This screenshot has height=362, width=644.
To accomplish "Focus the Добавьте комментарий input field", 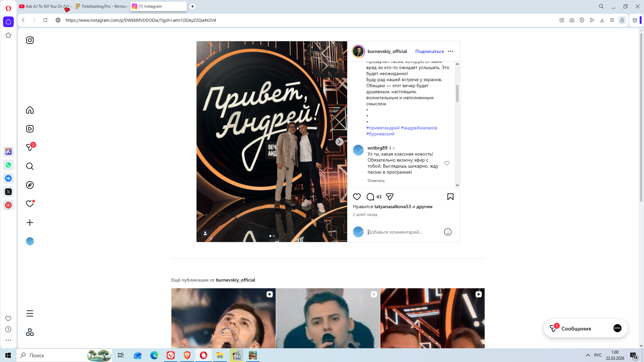I will pyautogui.click(x=402, y=232).
